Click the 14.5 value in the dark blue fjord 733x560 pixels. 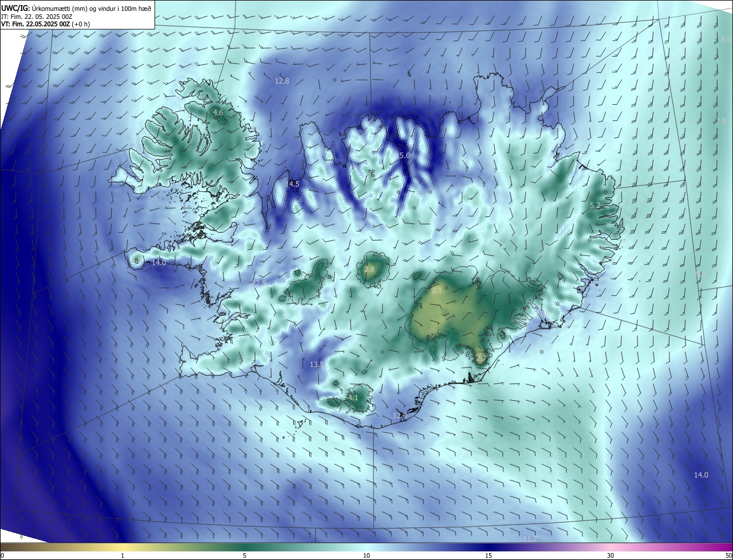pyautogui.click(x=293, y=184)
